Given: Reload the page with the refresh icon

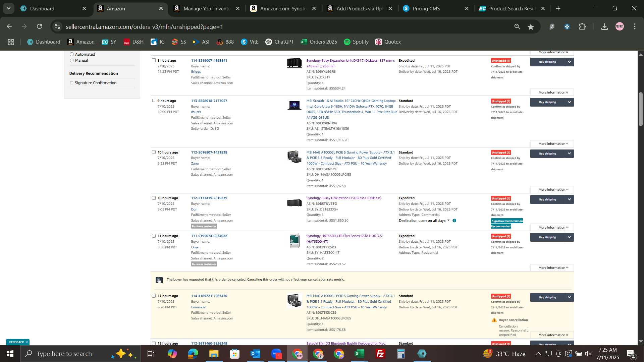Looking at the screenshot, I should tap(40, 26).
